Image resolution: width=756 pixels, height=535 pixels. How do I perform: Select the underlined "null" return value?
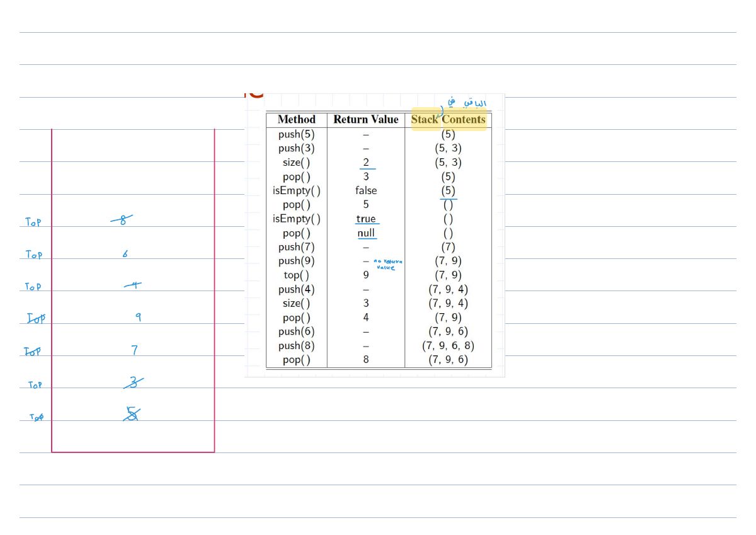pos(366,233)
